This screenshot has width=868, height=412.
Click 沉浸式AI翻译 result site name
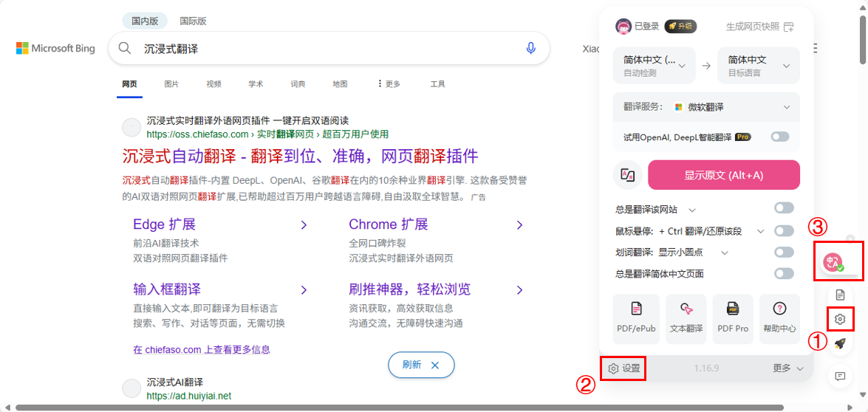click(175, 382)
